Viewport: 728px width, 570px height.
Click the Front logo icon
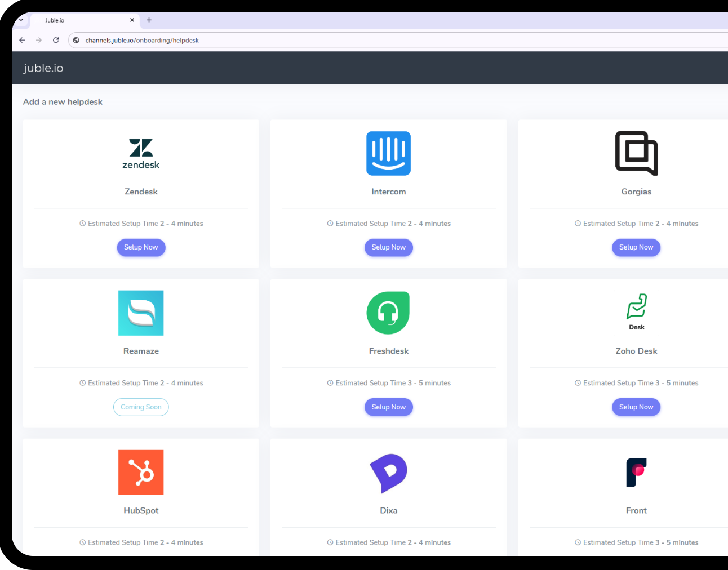pos(636,472)
